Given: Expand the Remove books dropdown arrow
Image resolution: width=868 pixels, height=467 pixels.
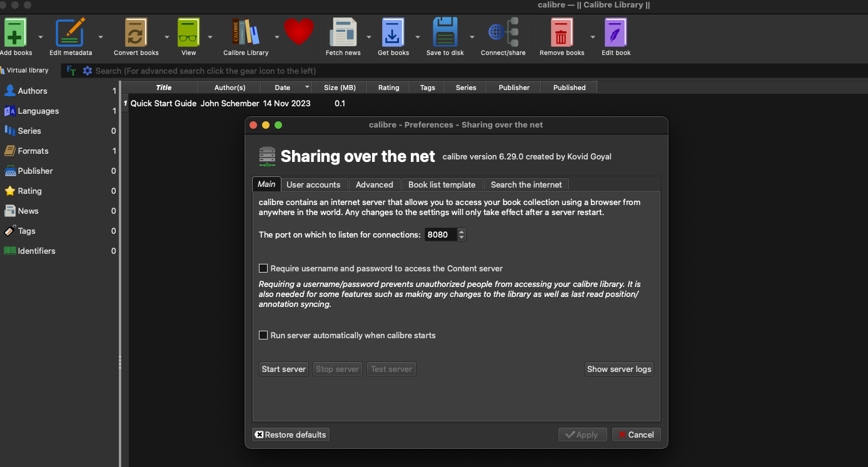Looking at the screenshot, I should point(592,37).
